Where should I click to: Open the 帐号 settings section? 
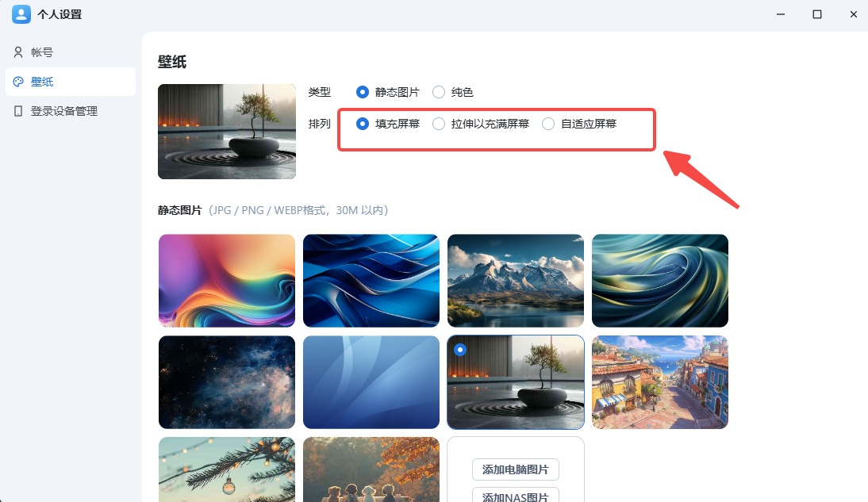click(71, 52)
